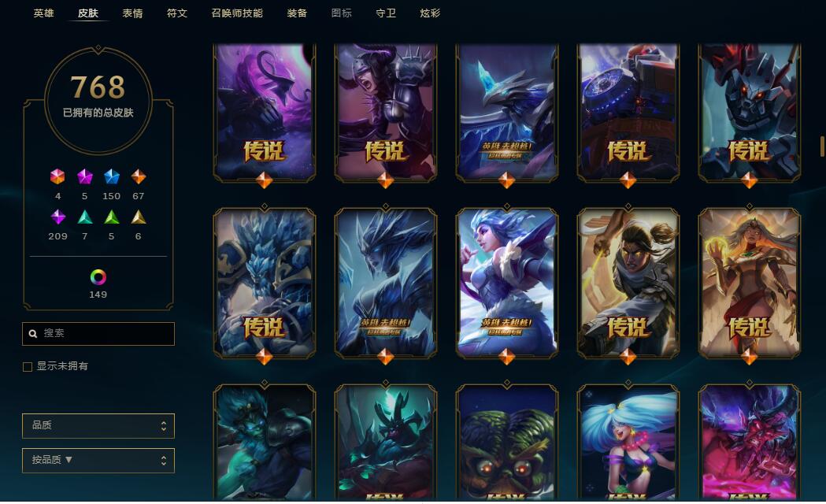
Task: Click the blue Epic gem showing 150
Action: pos(112,176)
